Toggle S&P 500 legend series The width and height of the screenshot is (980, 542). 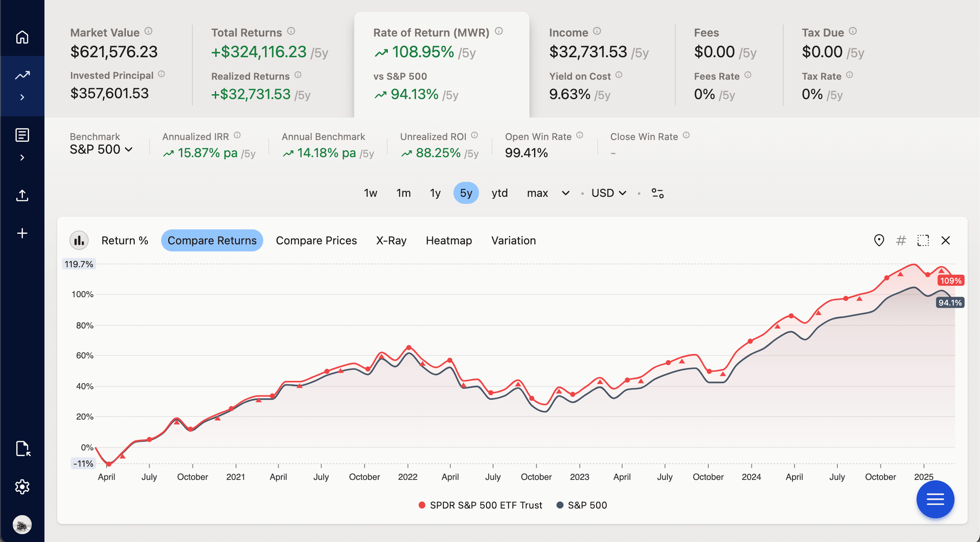pos(582,505)
